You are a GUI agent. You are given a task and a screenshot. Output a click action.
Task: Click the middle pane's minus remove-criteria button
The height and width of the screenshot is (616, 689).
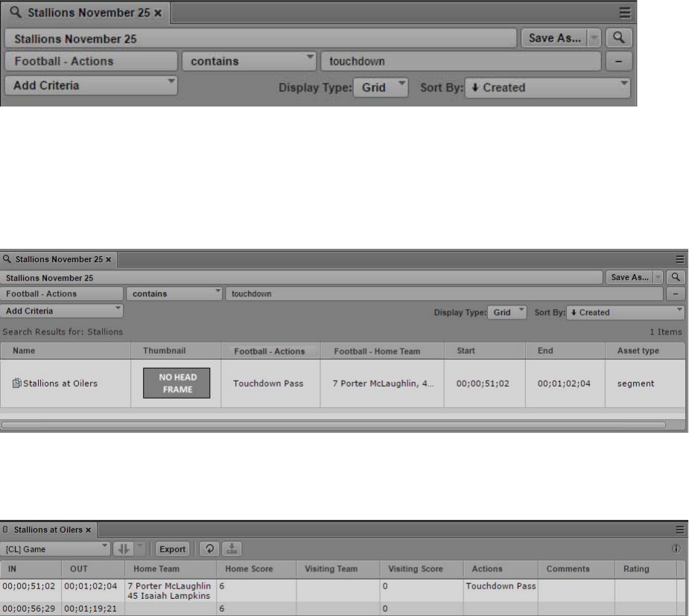click(x=676, y=293)
